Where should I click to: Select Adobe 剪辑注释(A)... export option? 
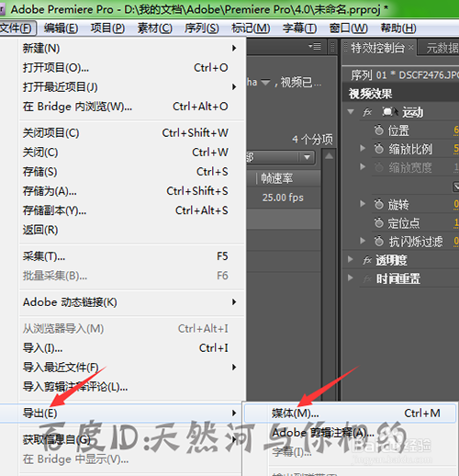pyautogui.click(x=350, y=433)
